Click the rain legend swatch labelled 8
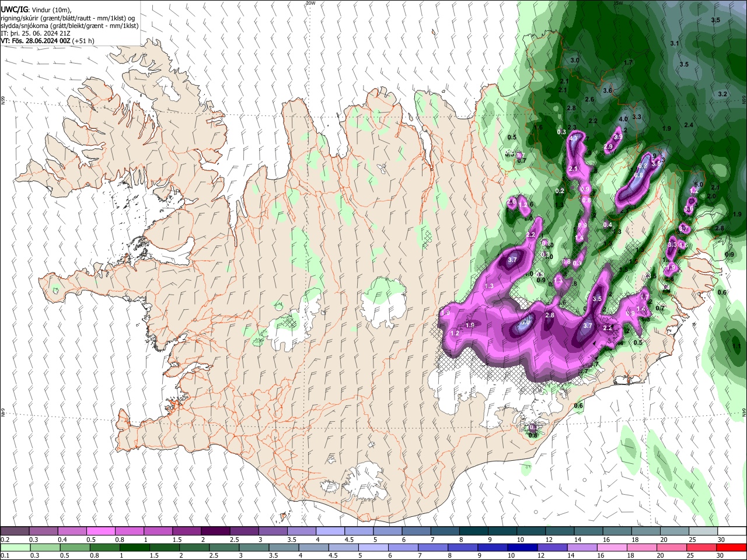Screen dimensions: 747x560 pos(463,548)
